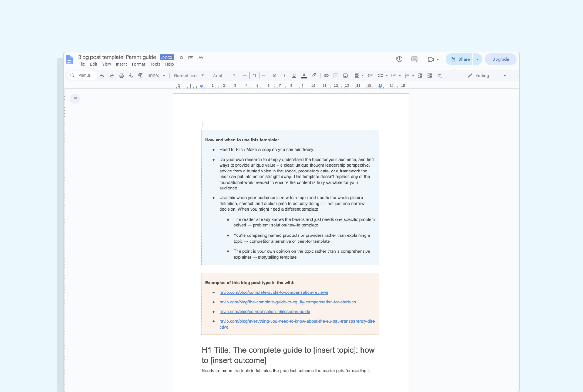Click the left indent marker on ruler

click(201, 86)
